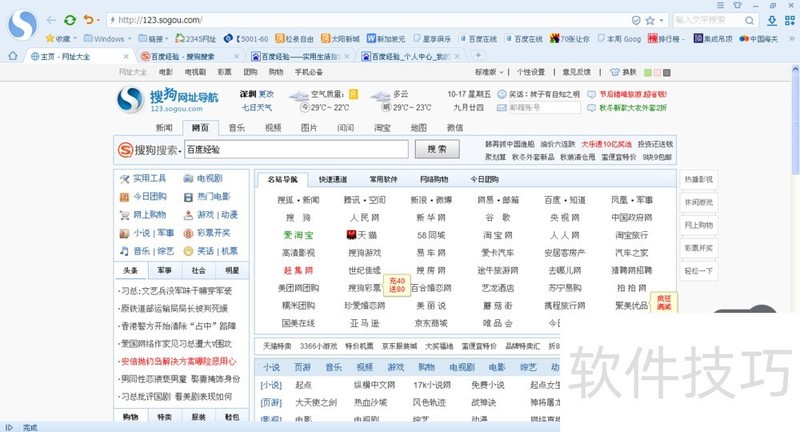Click the 实用工具 wrench icon
The height and width of the screenshot is (432, 800).
[x=125, y=179]
